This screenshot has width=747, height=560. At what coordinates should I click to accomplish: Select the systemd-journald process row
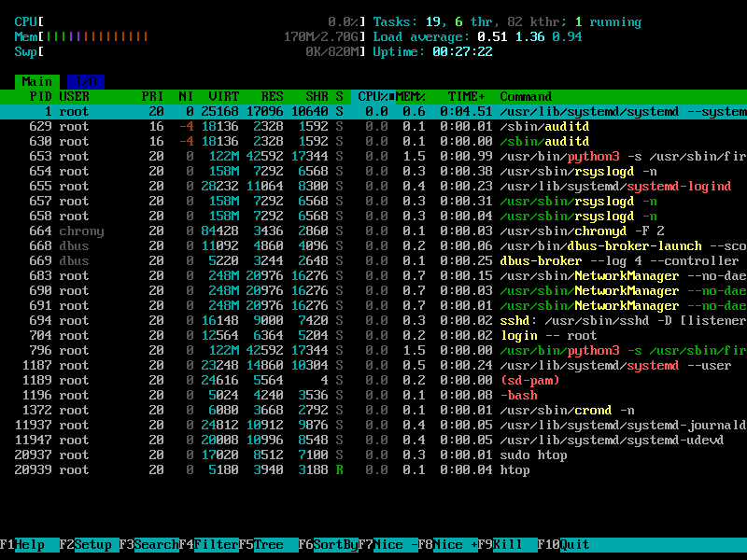coord(373,426)
